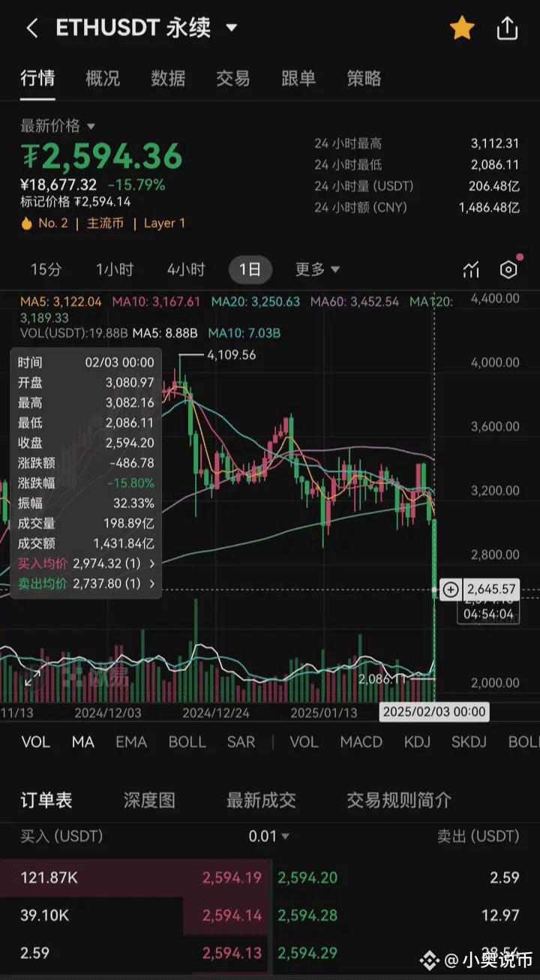Tap the crosshair plus icon beside 2,645.57

[450, 590]
